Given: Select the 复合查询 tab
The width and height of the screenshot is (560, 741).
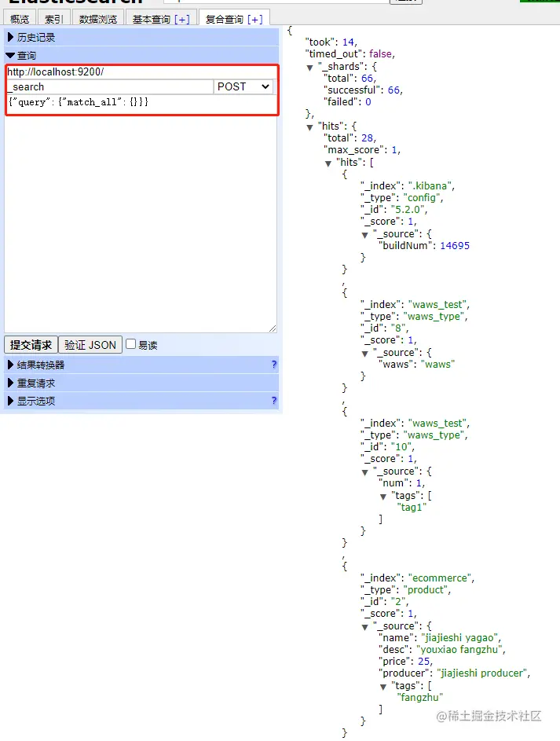Looking at the screenshot, I should pyautogui.click(x=225, y=19).
